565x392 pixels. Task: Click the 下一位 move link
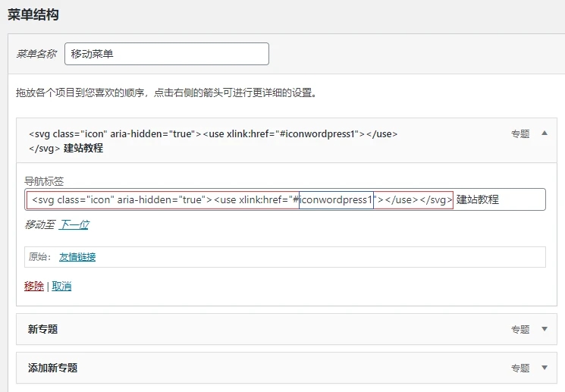[x=74, y=224]
